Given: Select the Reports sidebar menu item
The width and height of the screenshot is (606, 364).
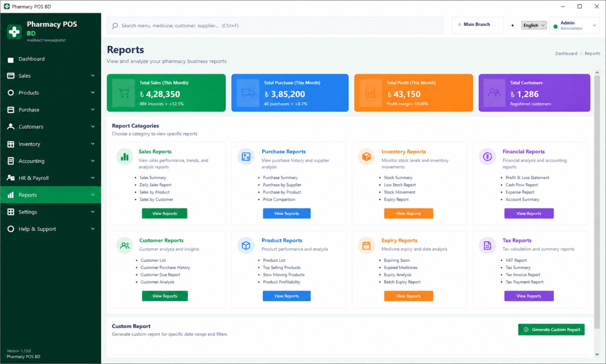Looking at the screenshot, I should click(50, 195).
